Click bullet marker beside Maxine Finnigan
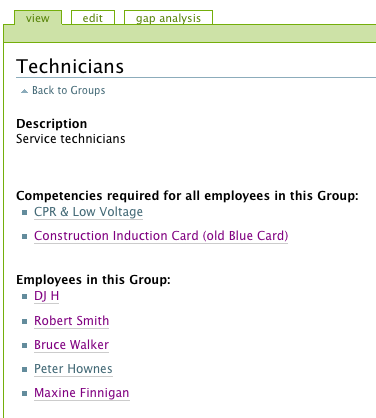This screenshot has width=376, height=418. [24, 393]
